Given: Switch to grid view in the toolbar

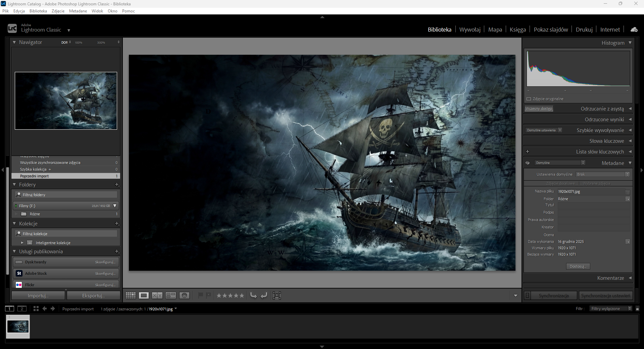Looking at the screenshot, I should pos(131,296).
